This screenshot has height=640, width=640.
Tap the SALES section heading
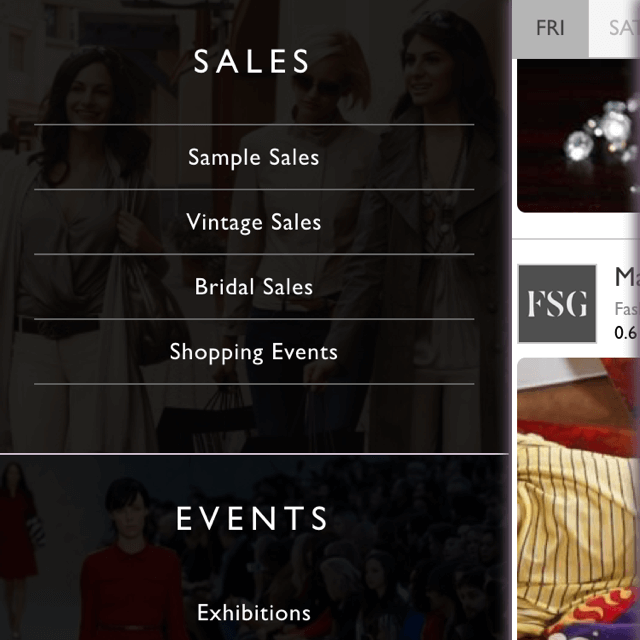coord(252,61)
